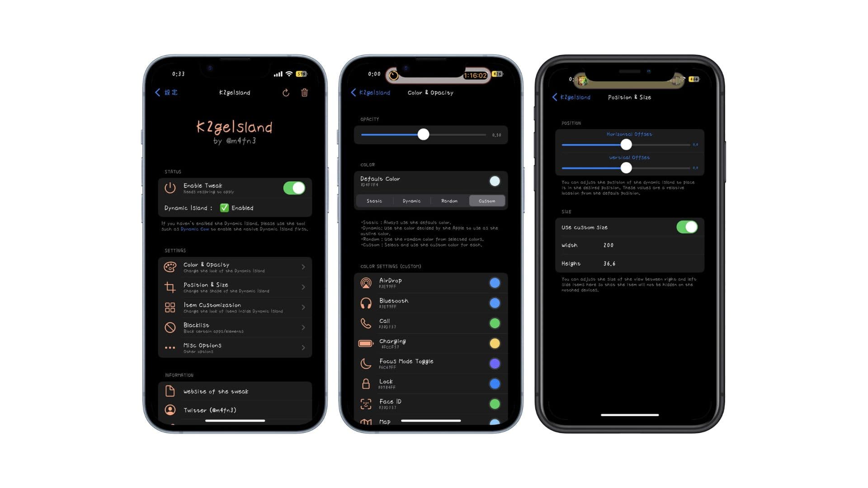Select the Dynamic color mode tab
868x488 pixels.
click(411, 201)
